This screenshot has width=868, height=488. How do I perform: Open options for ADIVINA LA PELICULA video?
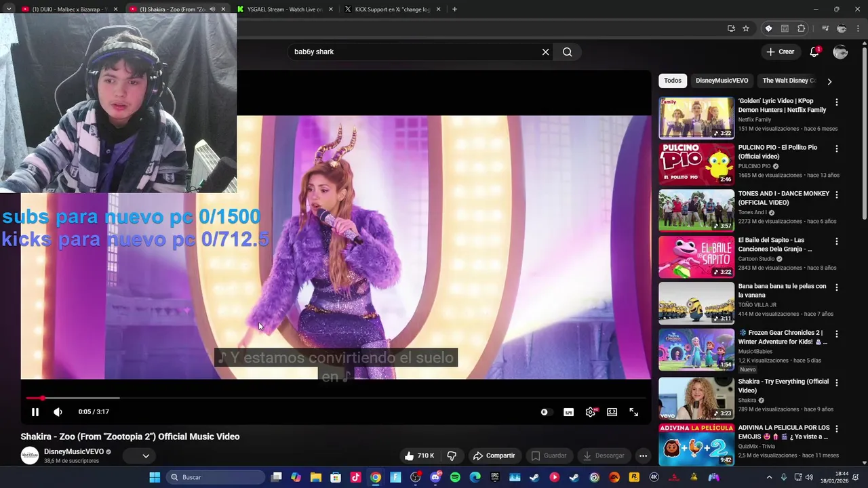(836, 429)
